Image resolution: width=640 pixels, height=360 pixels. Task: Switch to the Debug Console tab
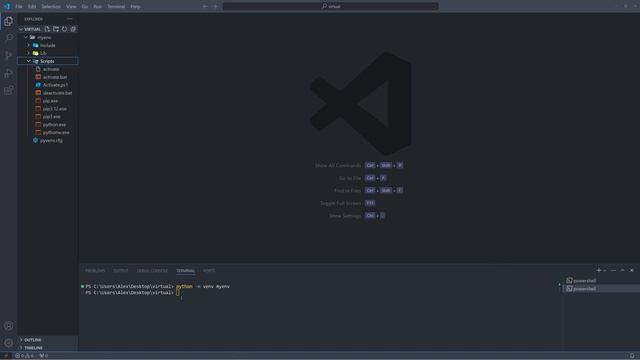[x=152, y=271]
